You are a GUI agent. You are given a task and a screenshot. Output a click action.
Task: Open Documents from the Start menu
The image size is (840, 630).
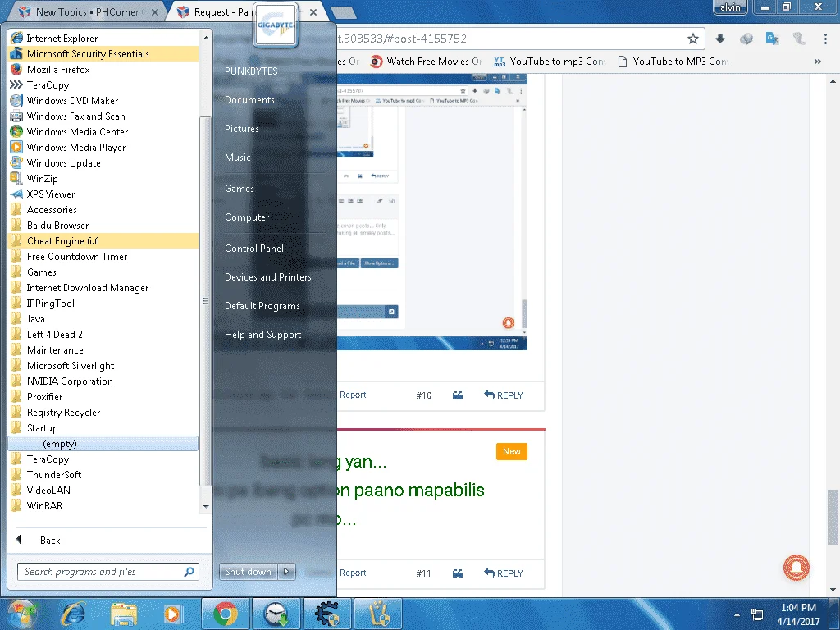pos(249,100)
